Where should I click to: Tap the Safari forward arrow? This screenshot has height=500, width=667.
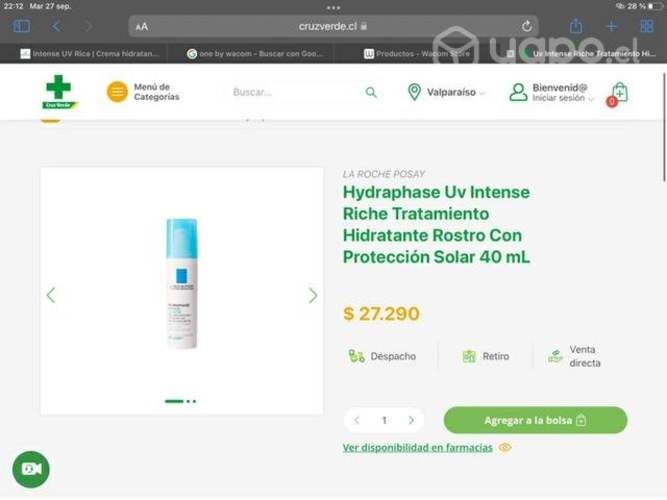[88, 26]
